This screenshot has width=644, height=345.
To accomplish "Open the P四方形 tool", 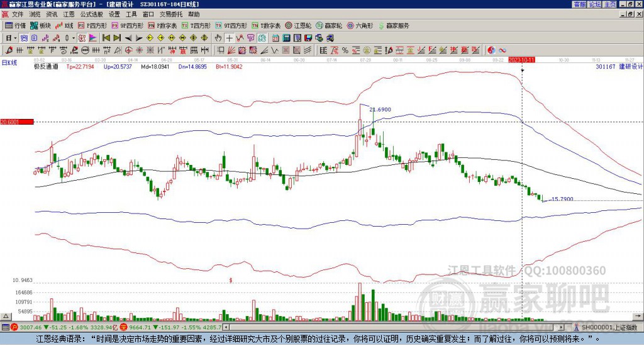I will pyautogui.click(x=92, y=25).
